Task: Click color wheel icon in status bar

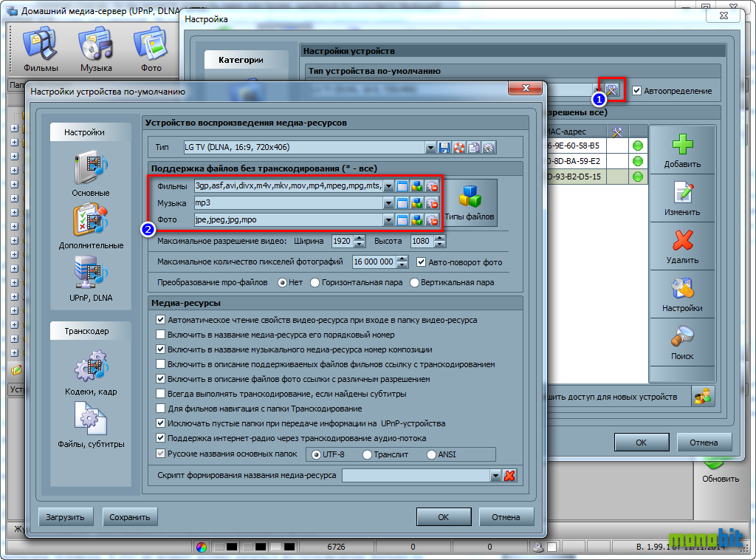Action: [202, 547]
